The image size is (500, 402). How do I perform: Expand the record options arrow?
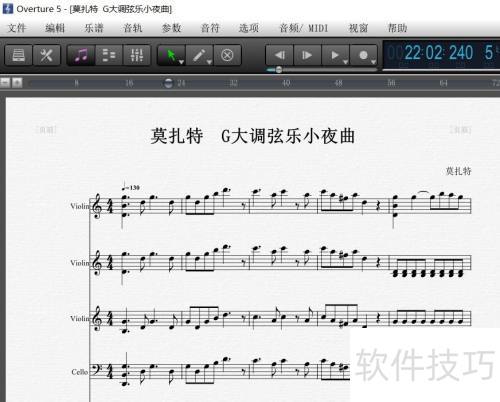[x=373, y=62]
